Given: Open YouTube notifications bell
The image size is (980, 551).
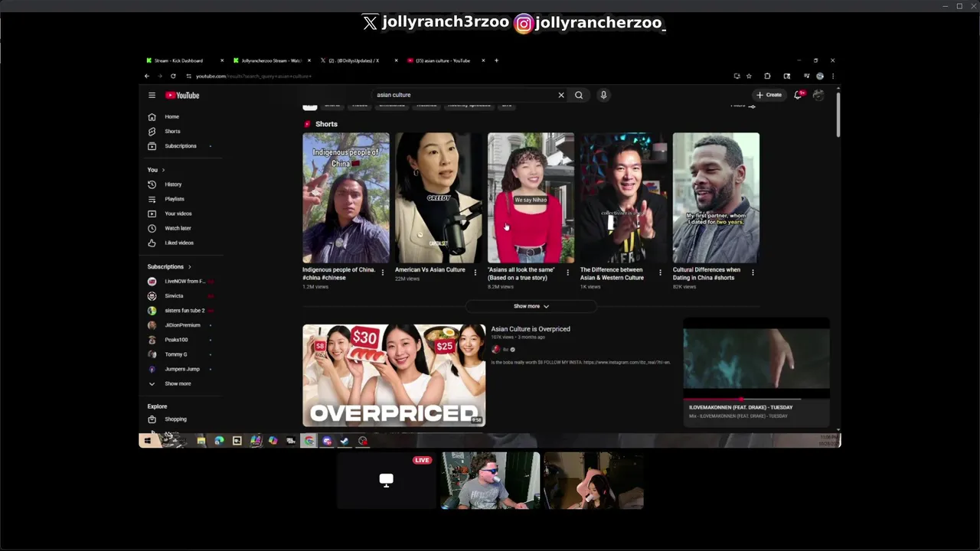Looking at the screenshot, I should tap(798, 95).
